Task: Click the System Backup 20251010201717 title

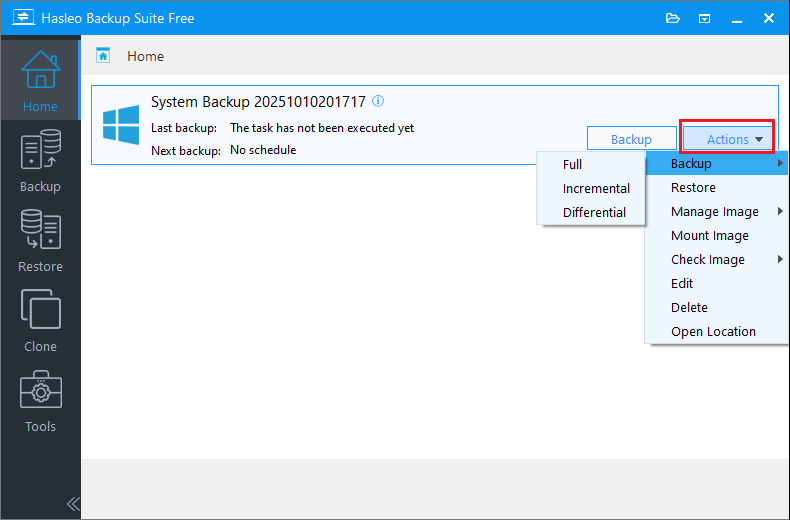Action: point(258,102)
